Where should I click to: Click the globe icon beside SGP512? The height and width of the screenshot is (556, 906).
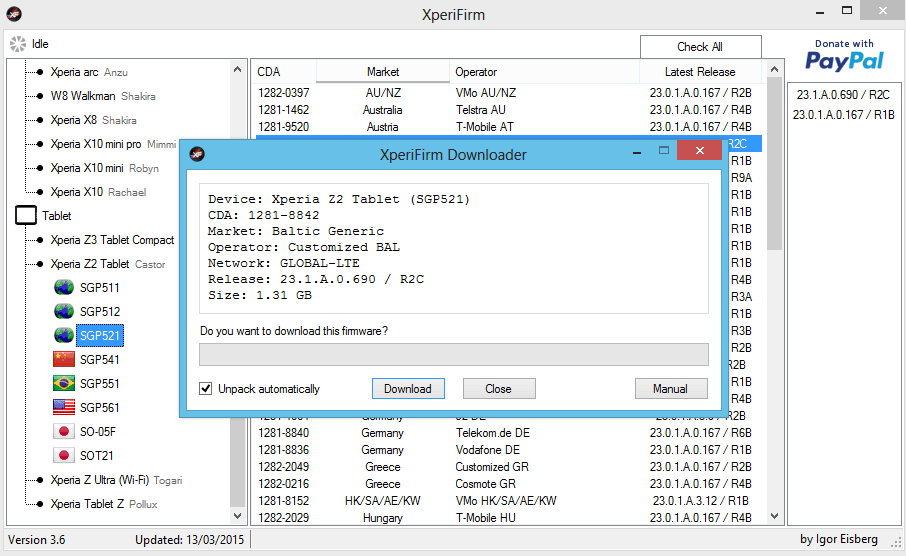click(x=64, y=312)
